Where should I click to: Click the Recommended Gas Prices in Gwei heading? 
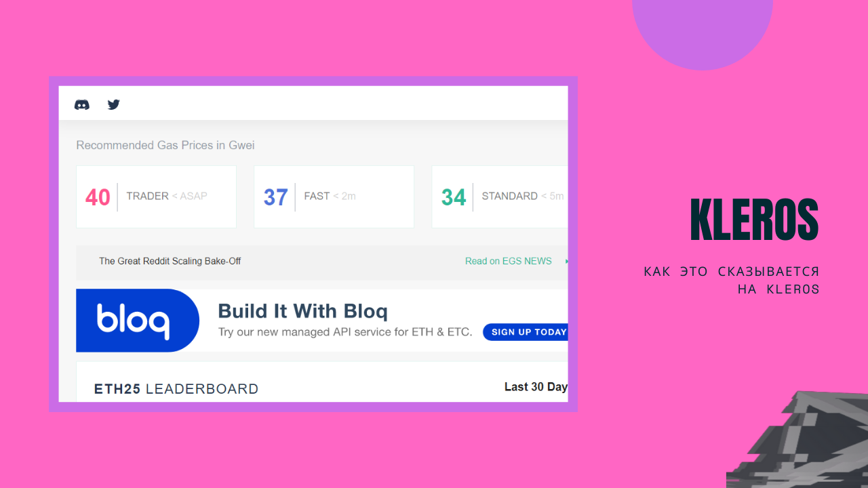coord(165,145)
